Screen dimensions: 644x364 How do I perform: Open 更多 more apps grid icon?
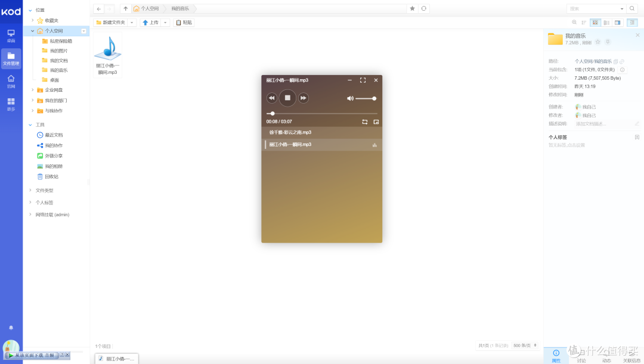point(11,104)
